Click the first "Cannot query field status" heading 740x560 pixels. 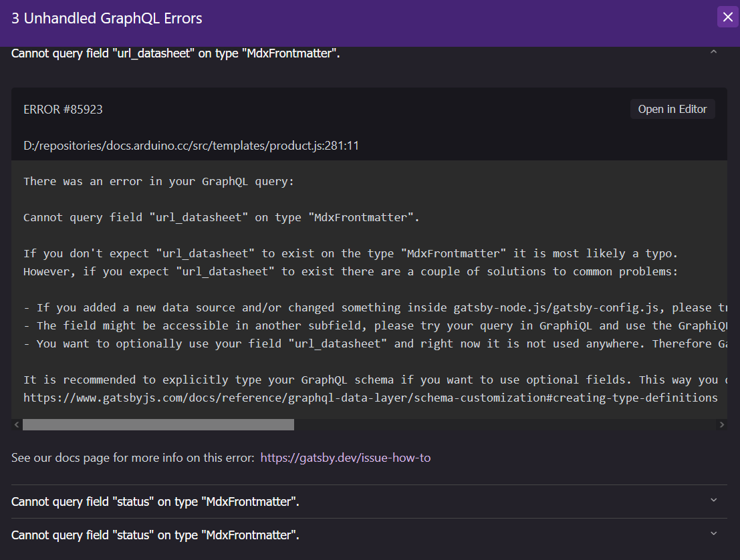click(x=155, y=501)
